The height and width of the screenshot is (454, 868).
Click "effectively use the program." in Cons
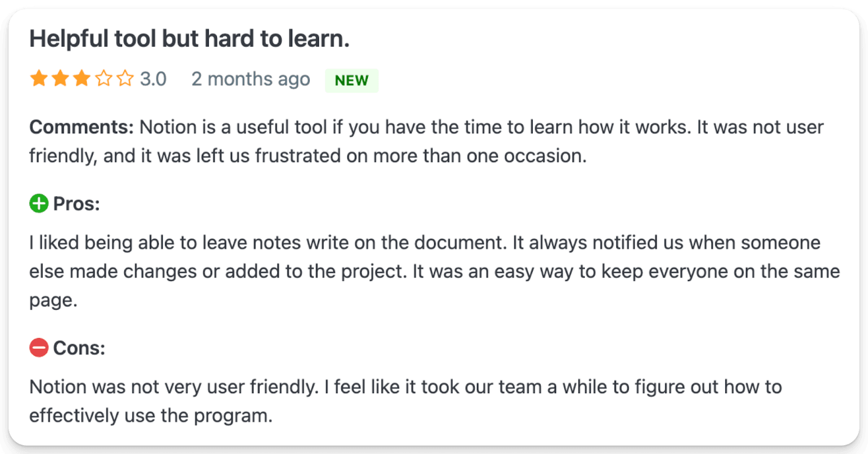click(151, 415)
